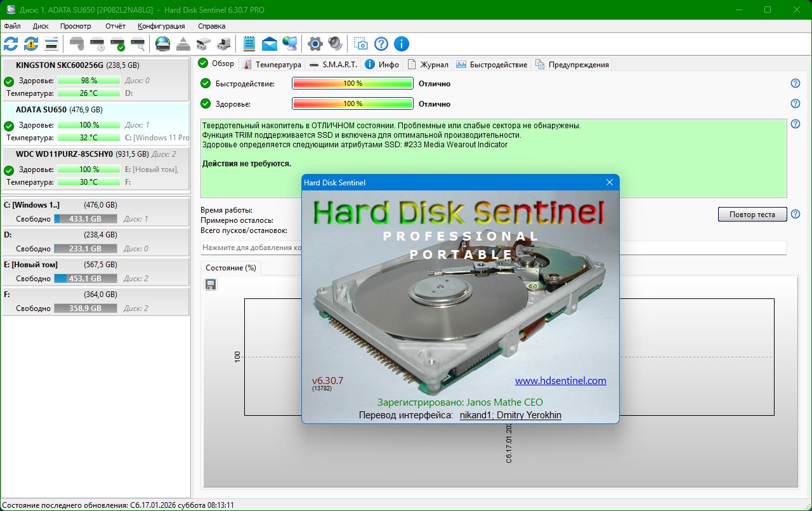Click the send email envelope icon
Viewport: 812px width, 511px height.
tap(270, 44)
